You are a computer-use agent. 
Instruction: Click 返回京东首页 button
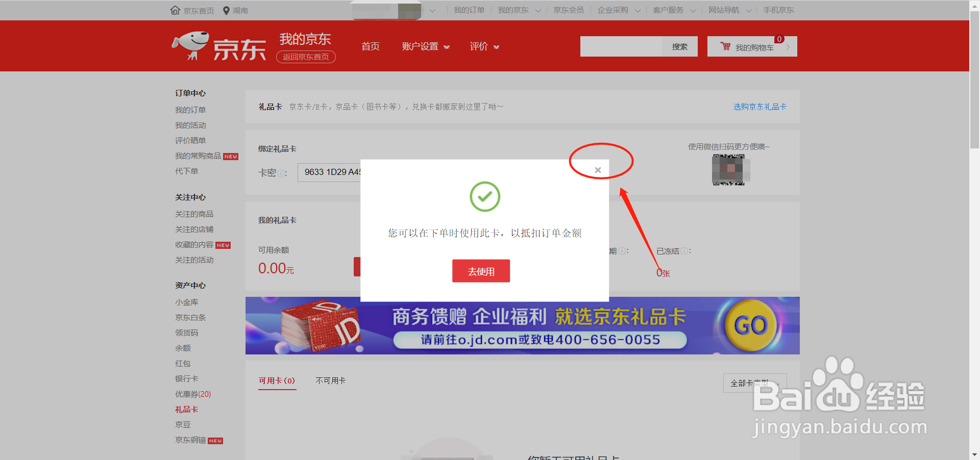click(306, 57)
